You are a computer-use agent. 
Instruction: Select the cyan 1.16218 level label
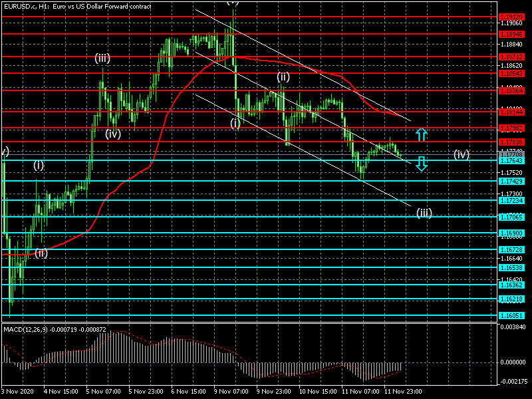point(511,299)
